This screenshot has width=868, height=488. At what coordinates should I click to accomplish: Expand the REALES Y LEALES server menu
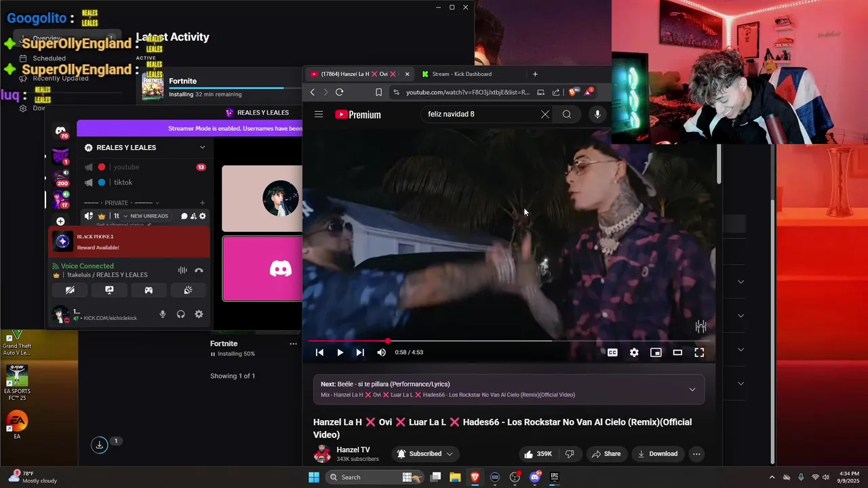click(x=202, y=148)
